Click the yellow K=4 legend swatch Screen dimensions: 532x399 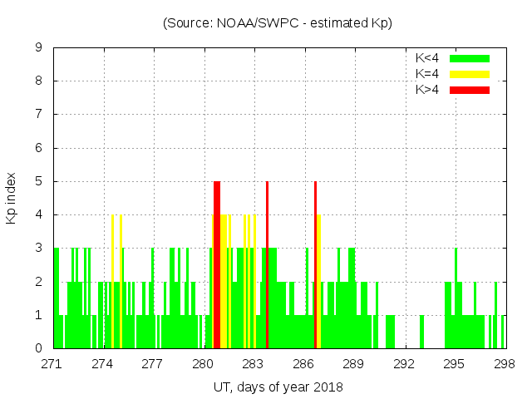470,74
